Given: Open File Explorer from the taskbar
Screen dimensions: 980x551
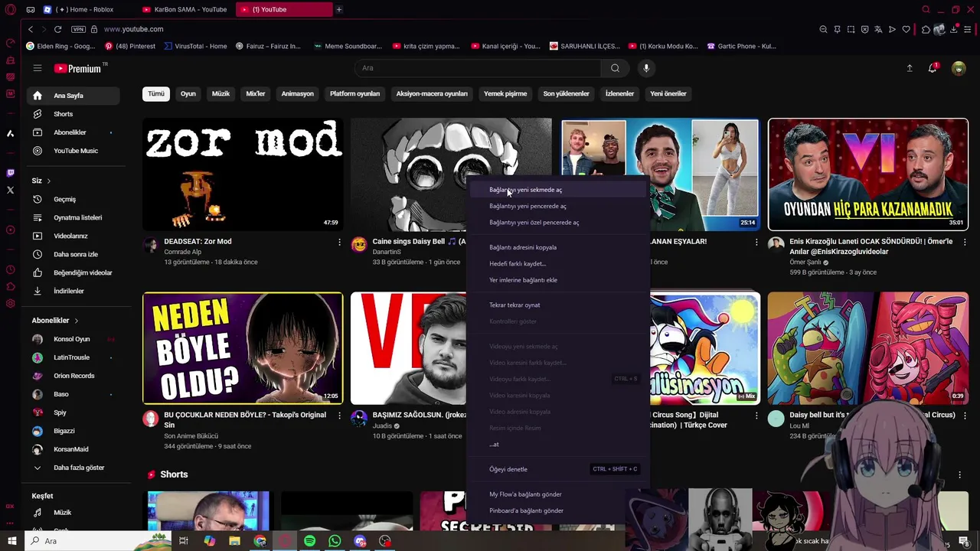Looking at the screenshot, I should point(234,541).
